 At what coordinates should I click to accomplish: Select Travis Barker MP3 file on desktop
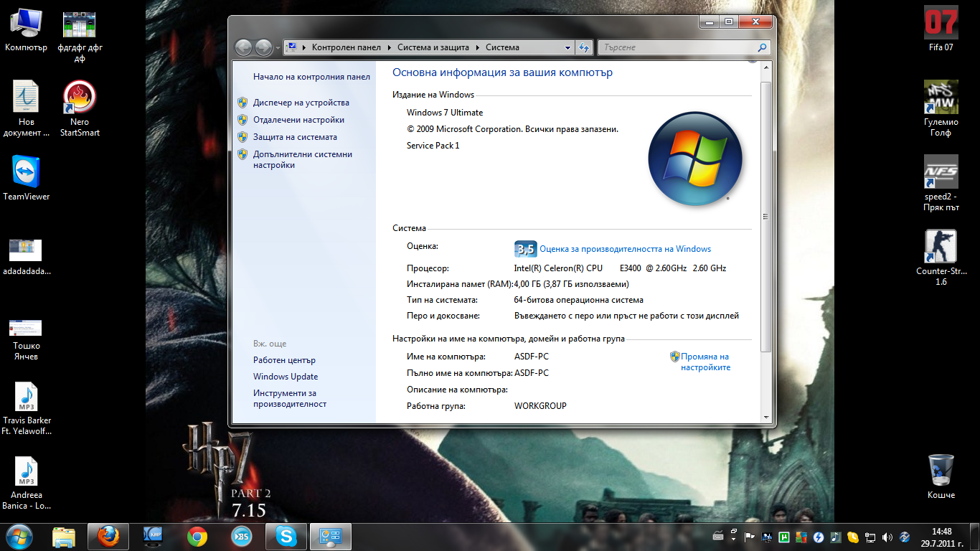[27, 409]
